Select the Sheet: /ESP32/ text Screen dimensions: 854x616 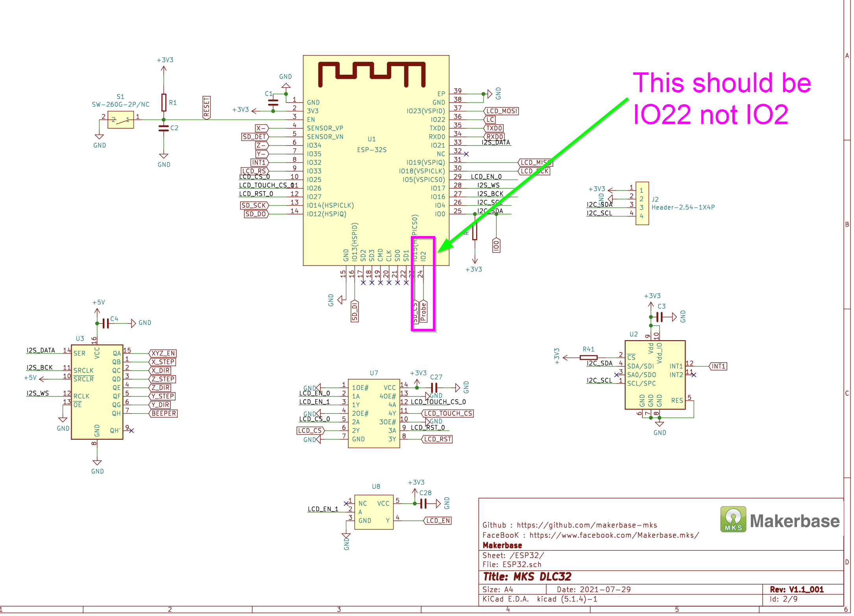coord(514,555)
